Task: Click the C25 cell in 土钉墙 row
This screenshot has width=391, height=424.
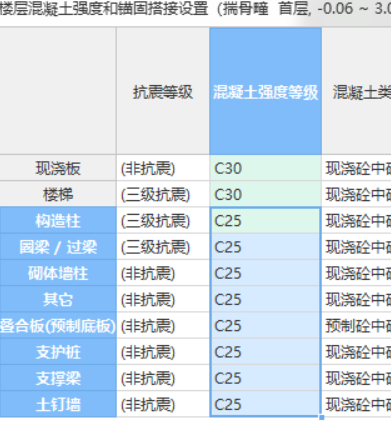Action: pos(265,404)
